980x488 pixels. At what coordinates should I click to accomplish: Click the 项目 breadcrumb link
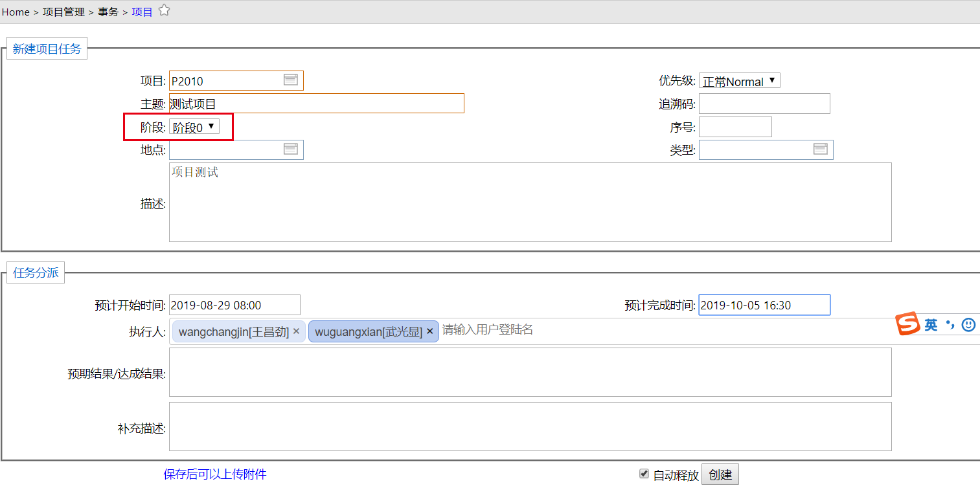142,12
